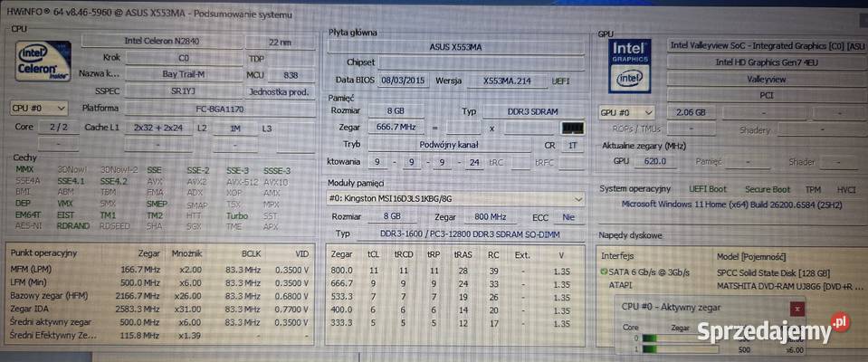Screen dimensions: 868x362
Task: Click the cache L1 2x32 + 2x24 field
Action: pyautogui.click(x=157, y=128)
